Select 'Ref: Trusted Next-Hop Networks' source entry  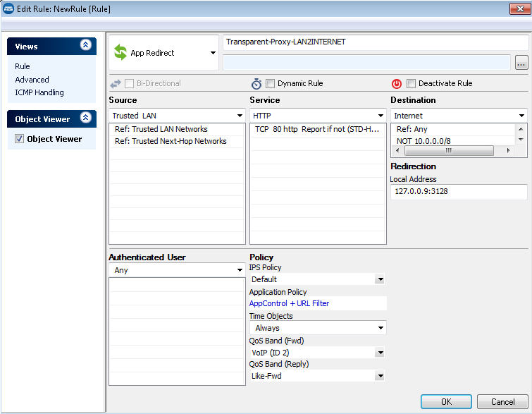177,141
